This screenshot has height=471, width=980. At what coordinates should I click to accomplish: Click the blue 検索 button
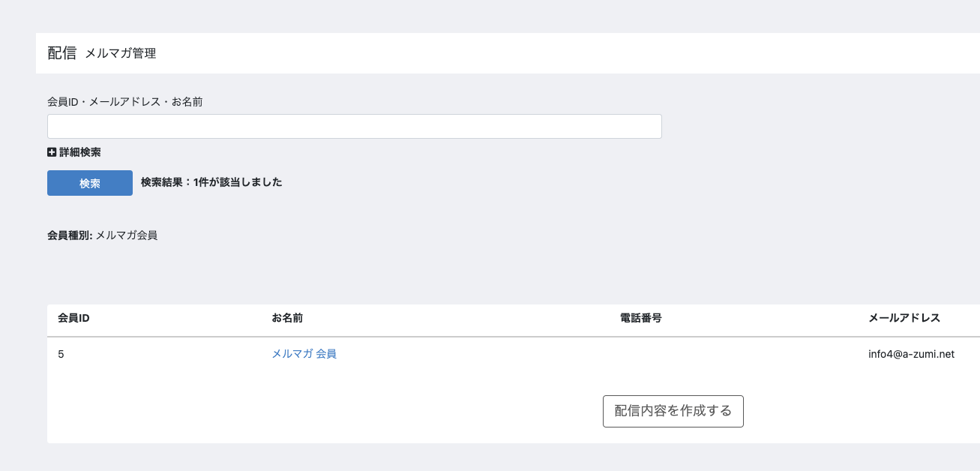90,183
